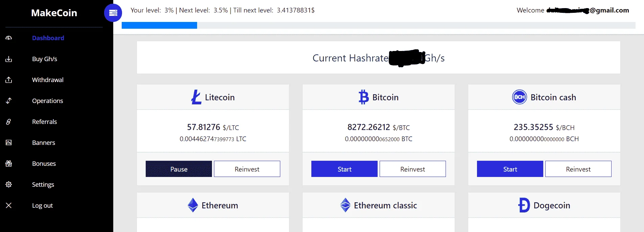Click the Dogecoin logo icon
Viewport: 644px width, 232px height.
524,205
